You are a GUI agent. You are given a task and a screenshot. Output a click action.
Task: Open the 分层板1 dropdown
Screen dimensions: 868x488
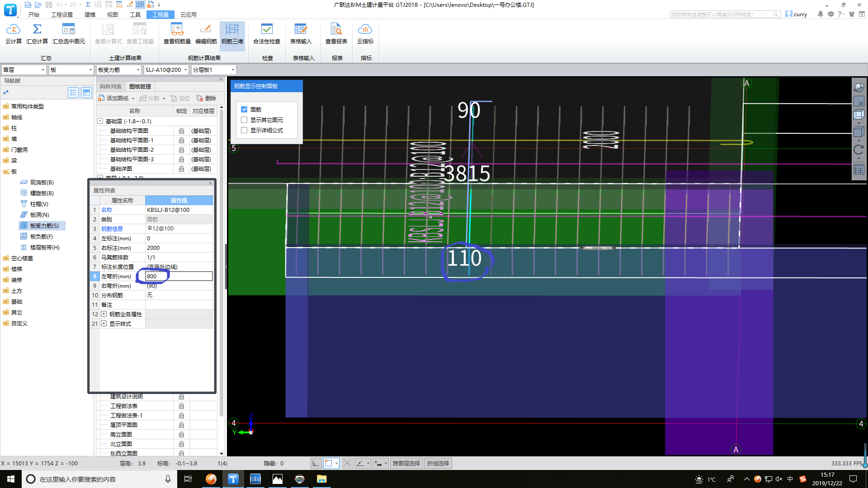coord(213,70)
